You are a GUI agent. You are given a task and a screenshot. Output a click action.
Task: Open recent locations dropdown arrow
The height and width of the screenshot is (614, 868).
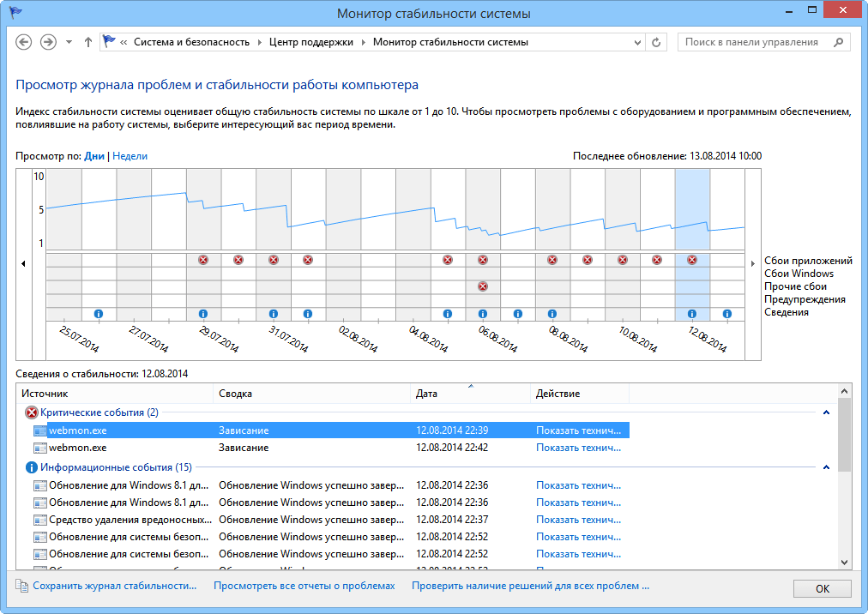point(69,42)
